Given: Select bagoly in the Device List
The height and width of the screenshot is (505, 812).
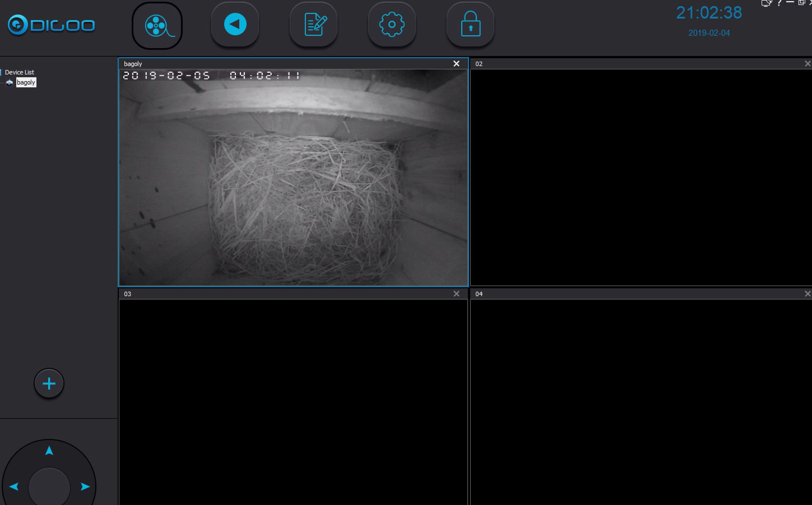Looking at the screenshot, I should [x=26, y=82].
